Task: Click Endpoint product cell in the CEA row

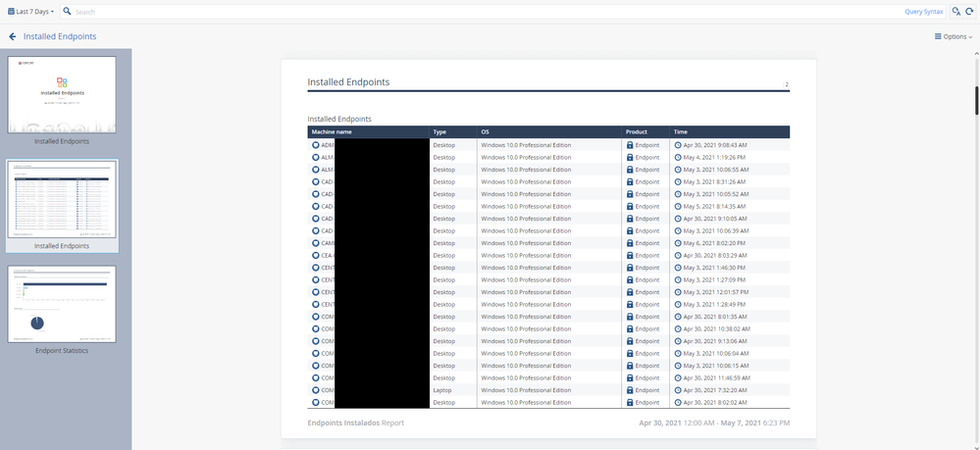Action: [x=646, y=255]
